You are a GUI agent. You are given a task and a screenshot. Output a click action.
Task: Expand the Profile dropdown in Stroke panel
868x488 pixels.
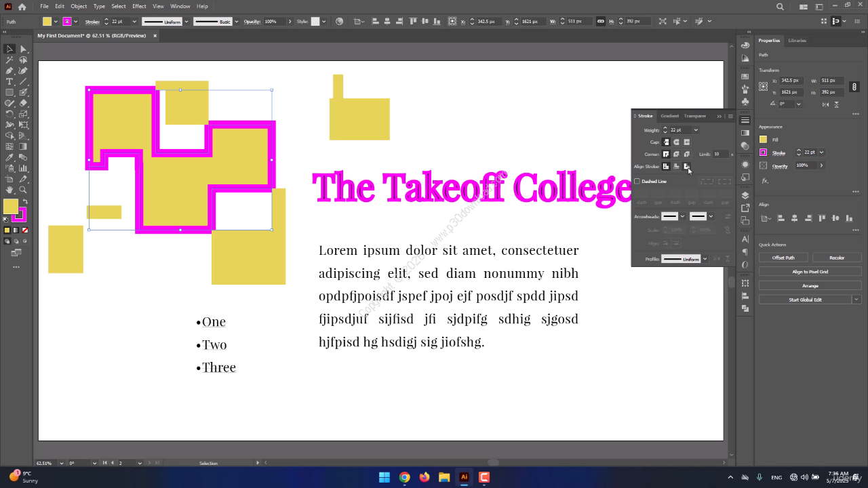pyautogui.click(x=705, y=259)
